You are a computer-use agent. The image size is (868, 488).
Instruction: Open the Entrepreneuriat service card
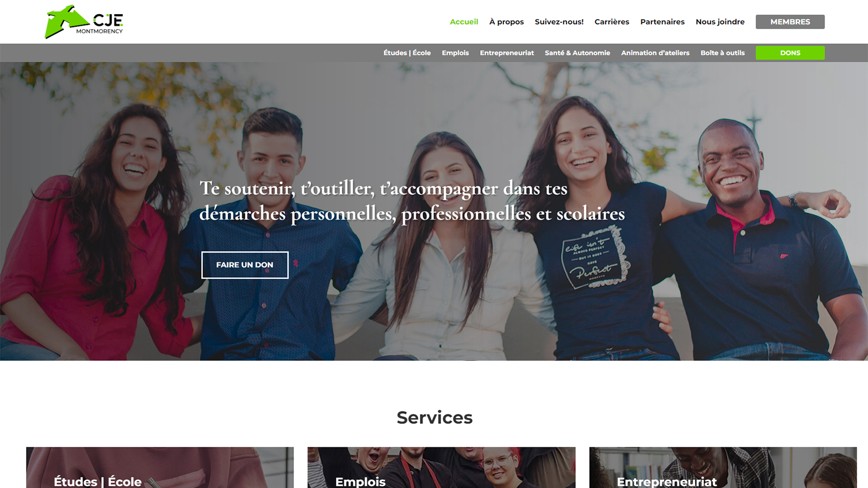(x=723, y=467)
